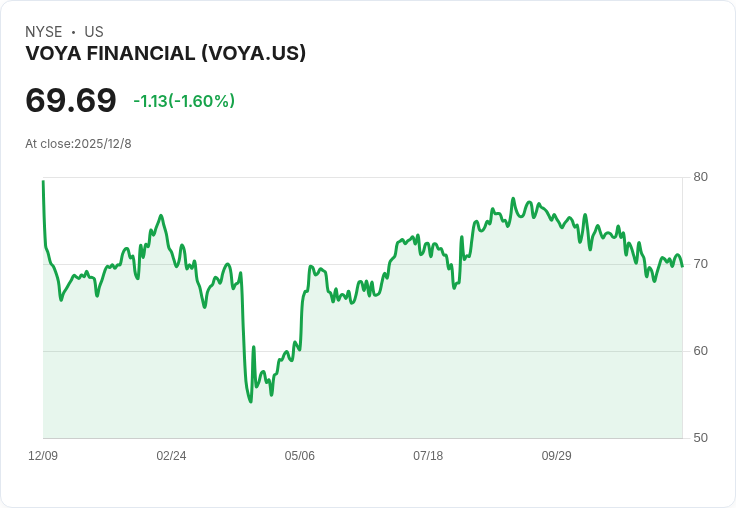Open the VOYA FINANCIAL (VOYA.US) title
The width and height of the screenshot is (736, 508).
tap(165, 53)
